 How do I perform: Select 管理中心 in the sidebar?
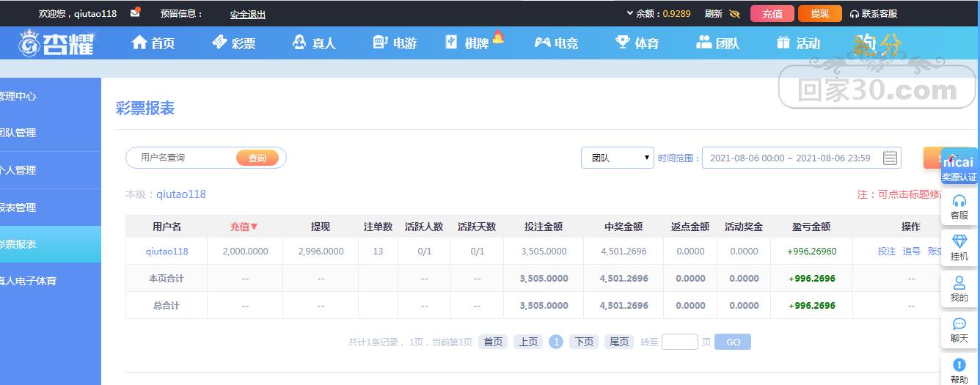[x=51, y=96]
